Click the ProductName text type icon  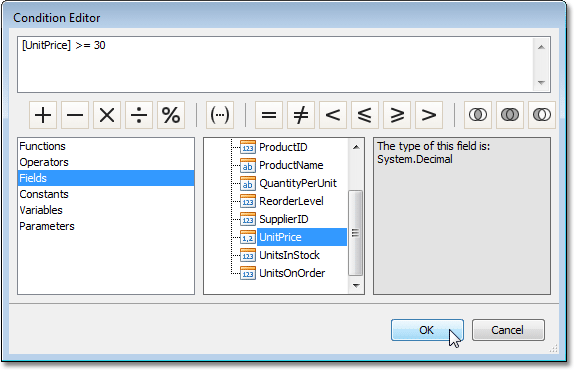click(x=248, y=165)
